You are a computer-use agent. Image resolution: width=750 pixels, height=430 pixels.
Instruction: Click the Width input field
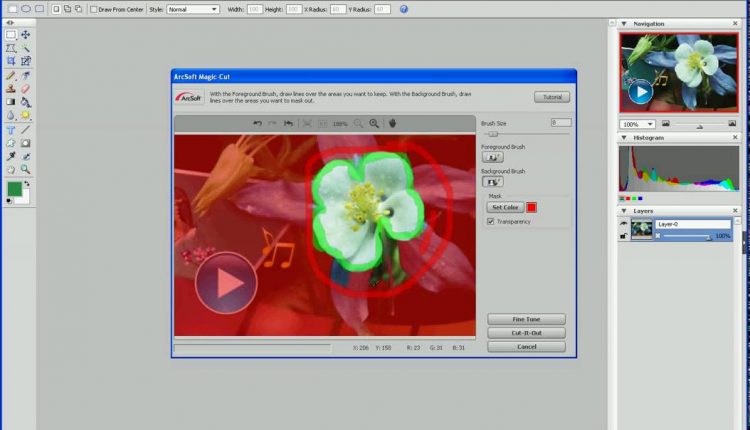255,9
